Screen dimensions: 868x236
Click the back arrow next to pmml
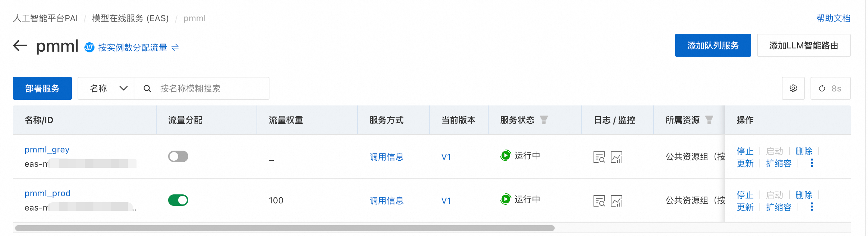20,46
